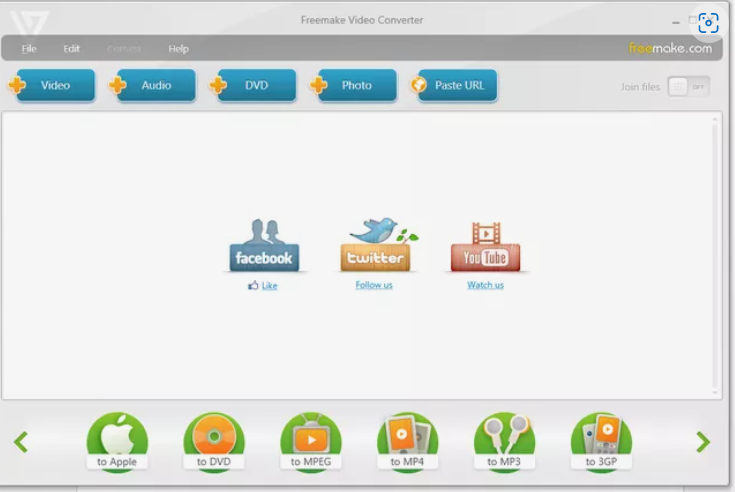Show previous formats with left green arrow
This screenshot has height=492, width=735.
(x=21, y=442)
